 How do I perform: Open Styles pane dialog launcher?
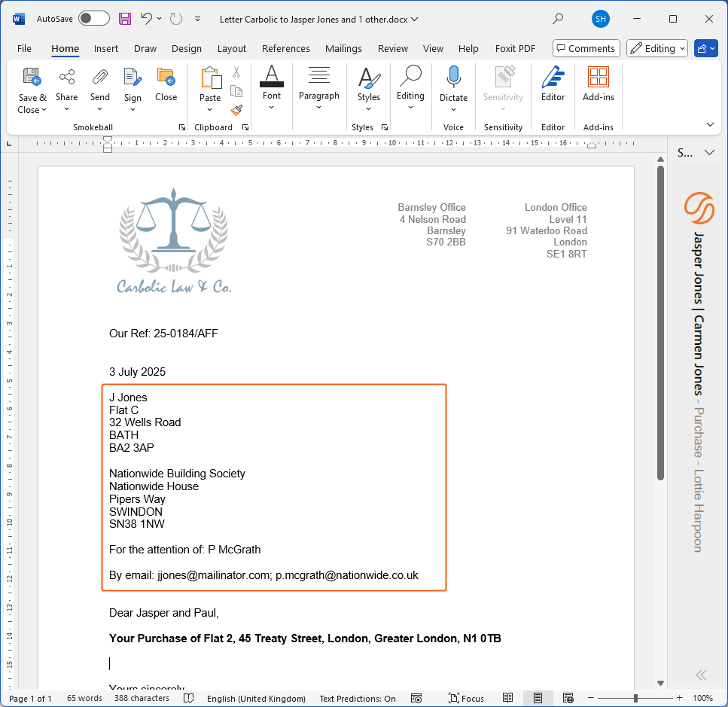tap(385, 127)
